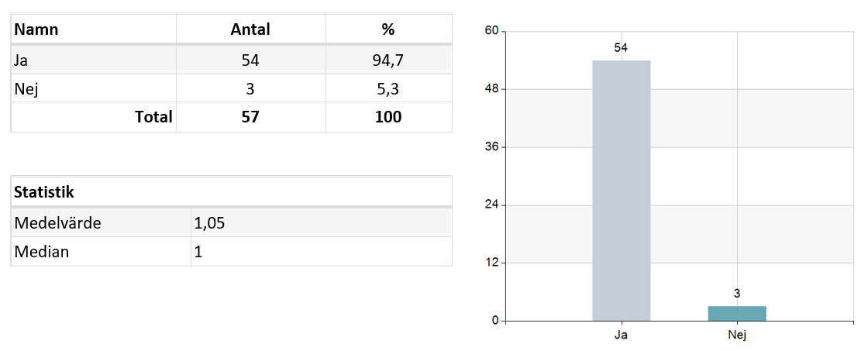Screen dimensions: 868x351
Task: Click the 1,05 mean value cell
Action: [209, 223]
